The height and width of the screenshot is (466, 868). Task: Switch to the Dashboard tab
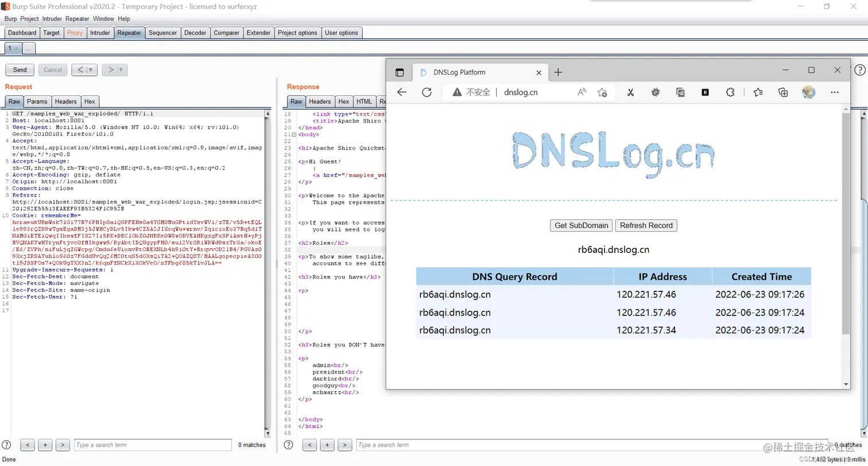click(22, 33)
